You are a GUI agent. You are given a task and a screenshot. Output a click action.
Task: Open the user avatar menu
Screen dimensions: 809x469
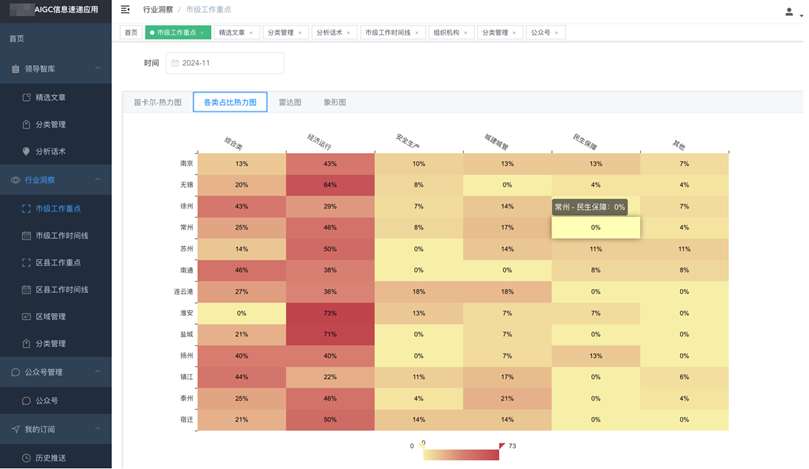[x=789, y=11]
